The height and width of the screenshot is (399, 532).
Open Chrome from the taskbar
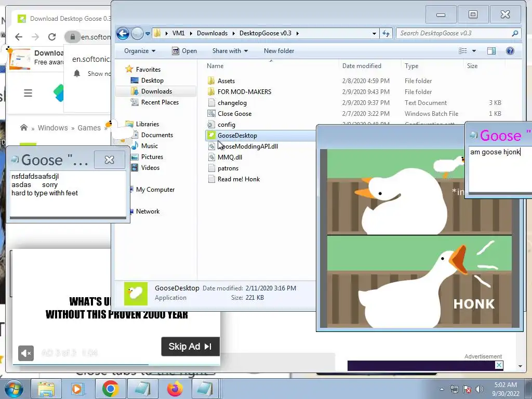[x=110, y=389]
